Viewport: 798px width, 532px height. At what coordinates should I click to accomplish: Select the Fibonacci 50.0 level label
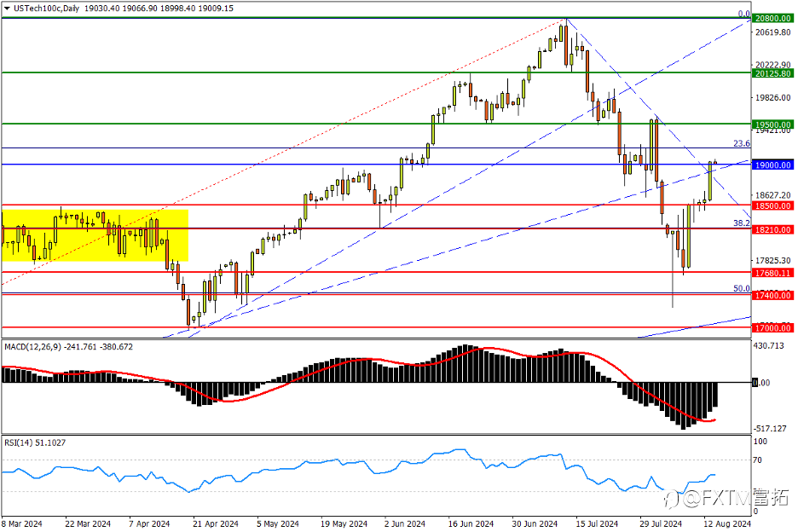(x=742, y=288)
